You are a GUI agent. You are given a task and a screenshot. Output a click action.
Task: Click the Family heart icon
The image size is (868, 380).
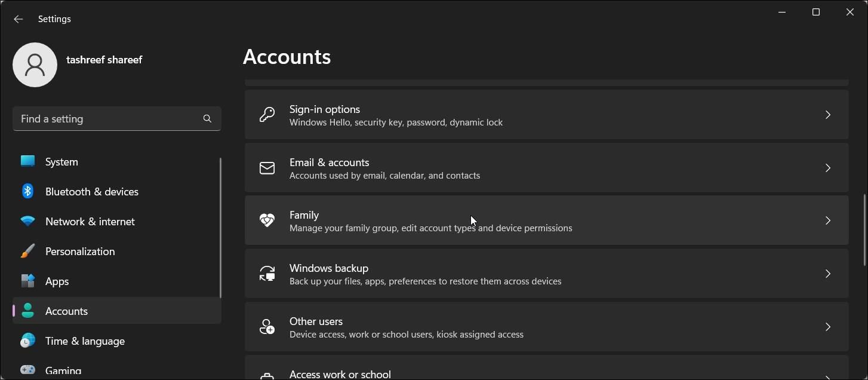click(267, 220)
